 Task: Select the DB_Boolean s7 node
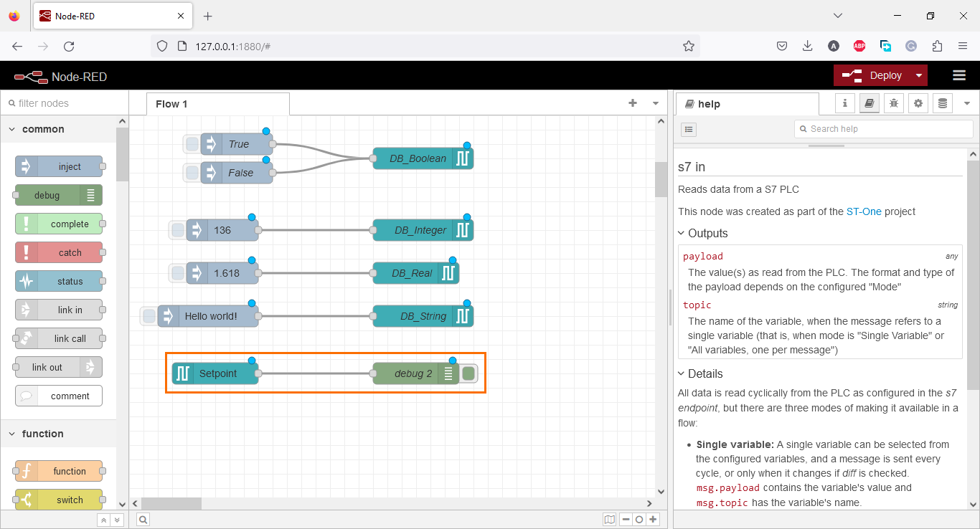pyautogui.click(x=423, y=158)
